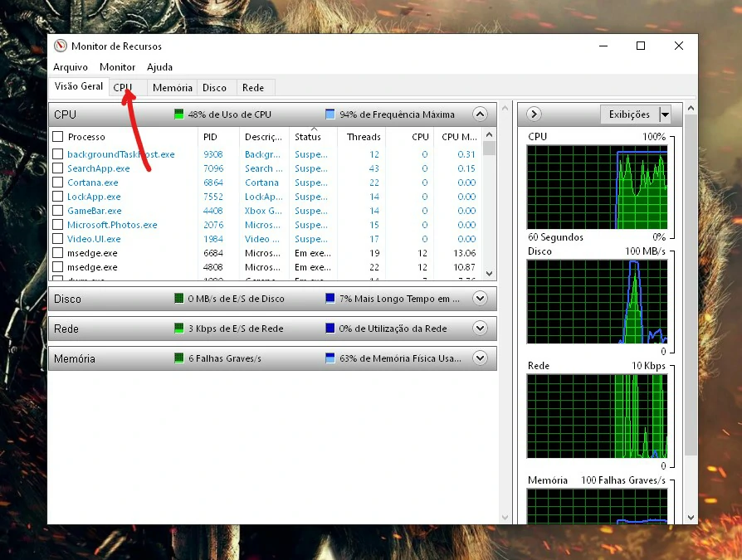Sort by CPU M... column header
The image size is (742, 560).
coord(458,137)
